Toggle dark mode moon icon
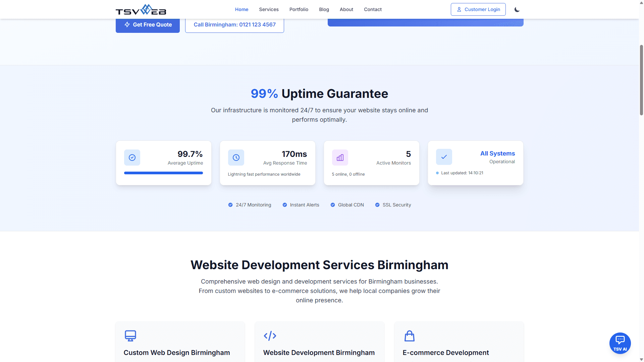The height and width of the screenshot is (362, 644). pos(517,9)
